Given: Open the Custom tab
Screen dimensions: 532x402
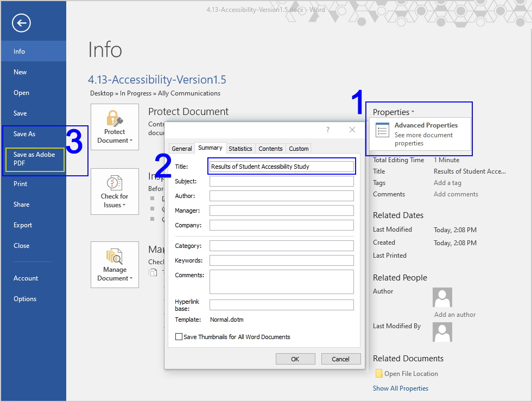Looking at the screenshot, I should click(x=299, y=149).
